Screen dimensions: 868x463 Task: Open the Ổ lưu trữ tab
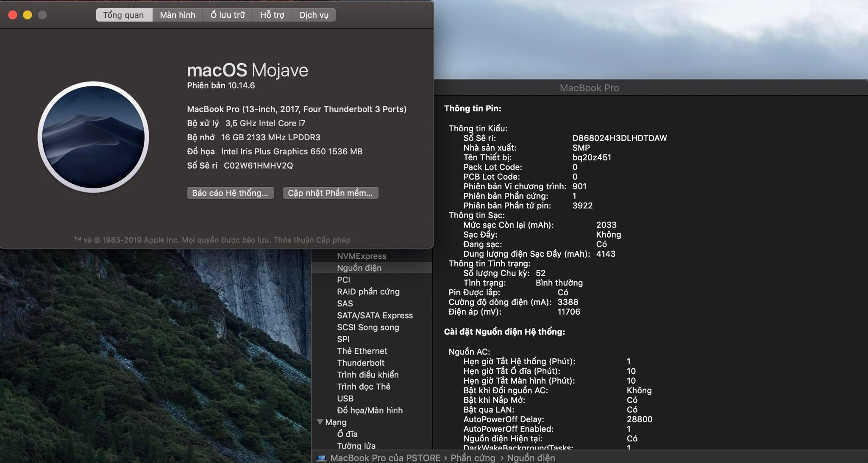coord(228,15)
